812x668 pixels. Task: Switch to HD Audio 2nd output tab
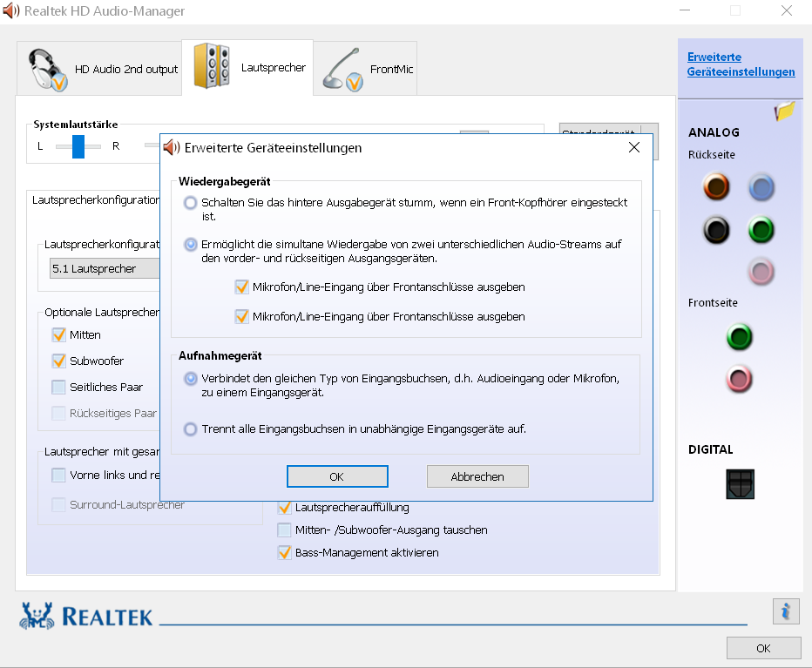99,69
